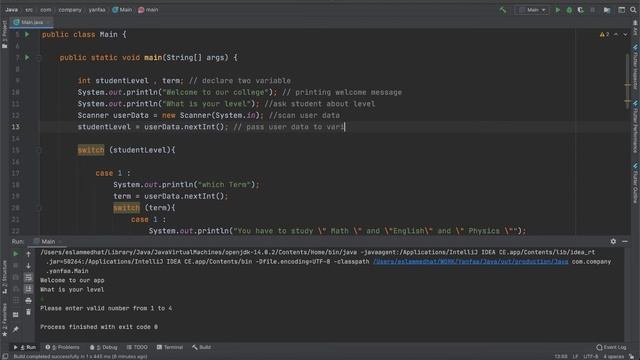This screenshot has width=640, height=360.
Task: Run Main with the green toolbar play button
Action: pos(558,10)
